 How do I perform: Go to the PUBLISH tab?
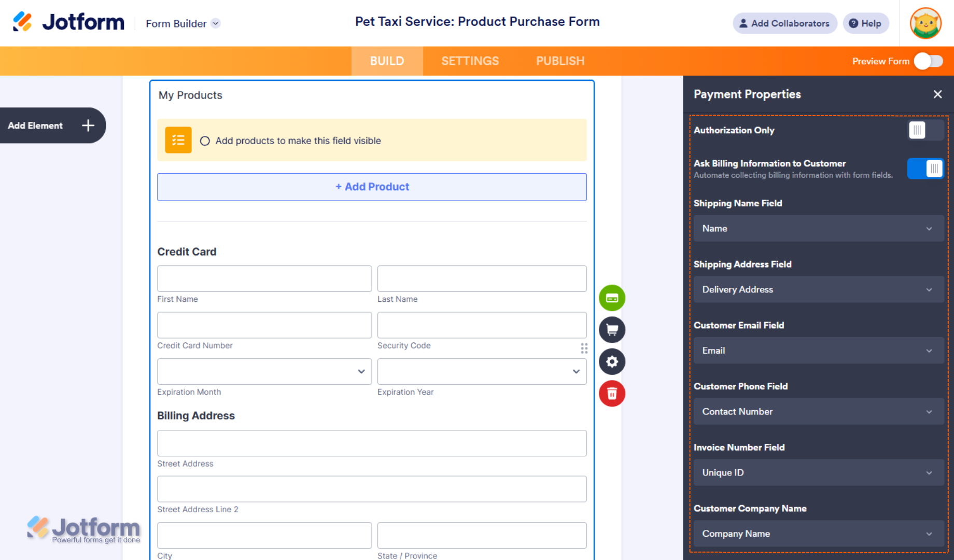[560, 61]
